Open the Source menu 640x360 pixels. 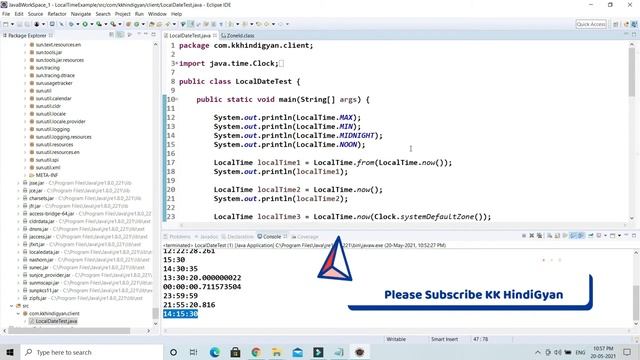36,14
